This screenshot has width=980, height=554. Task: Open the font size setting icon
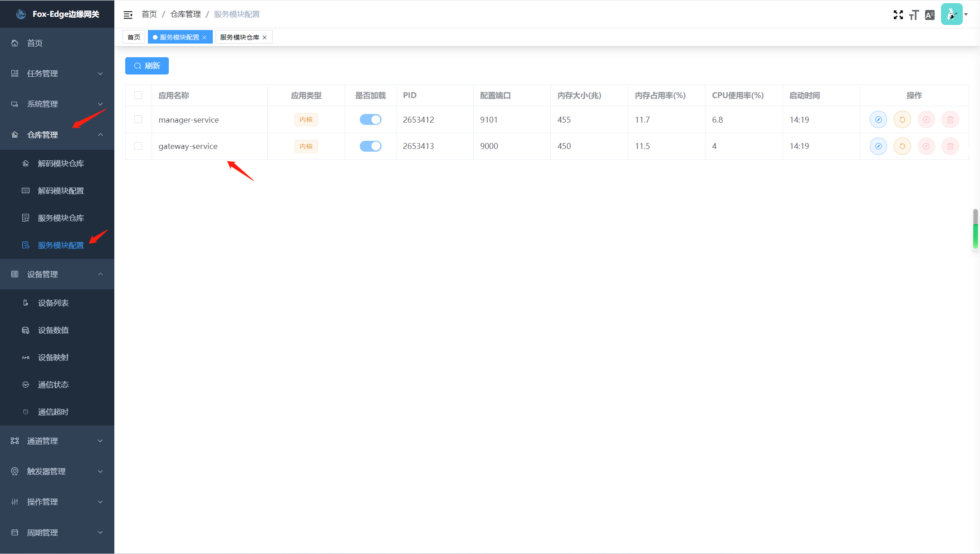pos(914,15)
